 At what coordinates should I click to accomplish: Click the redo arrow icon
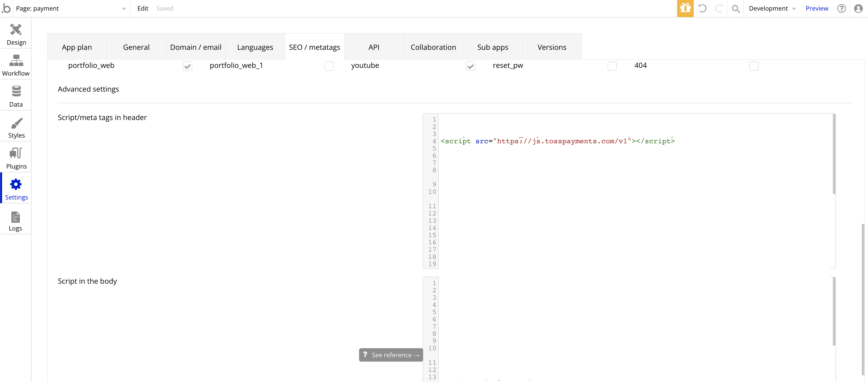click(x=719, y=9)
